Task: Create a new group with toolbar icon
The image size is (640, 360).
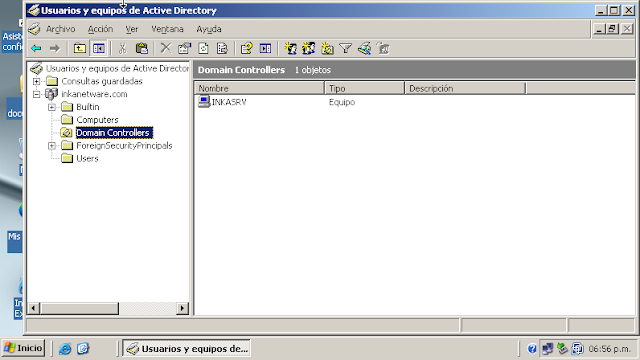Action: [x=309, y=49]
